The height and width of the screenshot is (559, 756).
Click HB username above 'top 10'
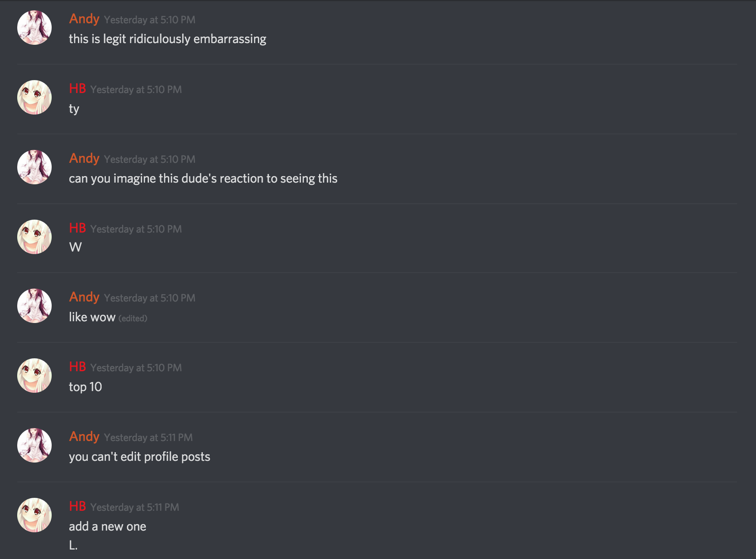point(77,367)
